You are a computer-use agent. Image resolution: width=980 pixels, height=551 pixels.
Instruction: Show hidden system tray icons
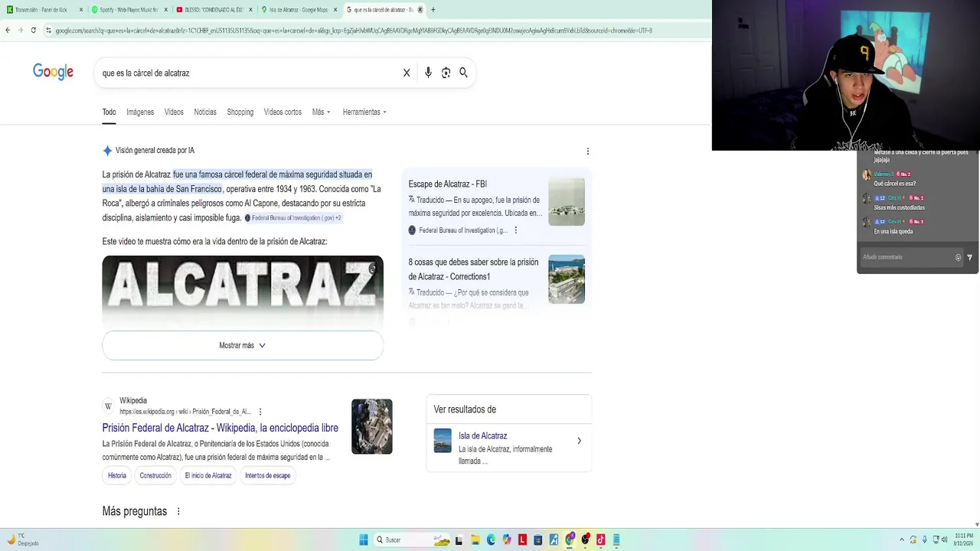pos(903,540)
